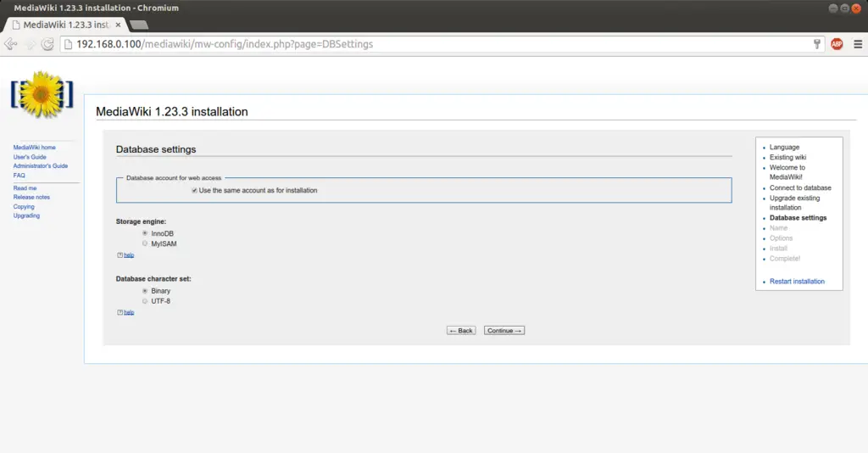This screenshot has width=868, height=453.
Task: Click the AdBlock Plus extension icon
Action: point(837,44)
